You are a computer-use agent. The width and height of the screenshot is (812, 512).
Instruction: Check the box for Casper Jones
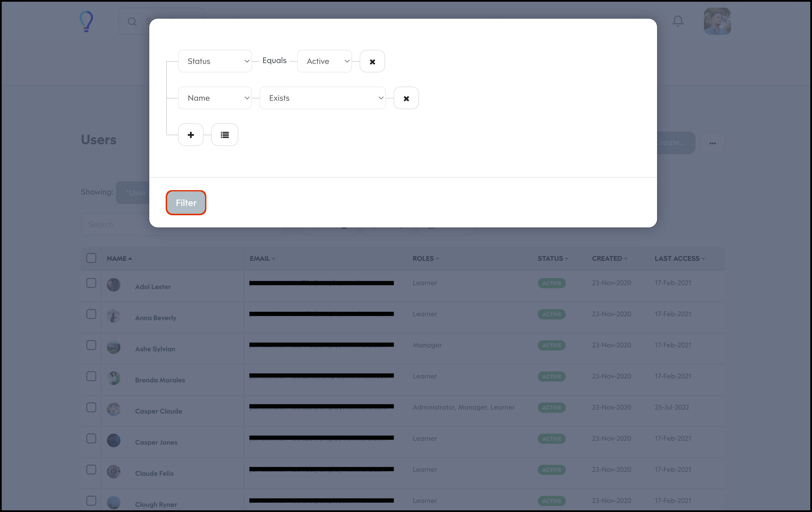[x=91, y=438]
